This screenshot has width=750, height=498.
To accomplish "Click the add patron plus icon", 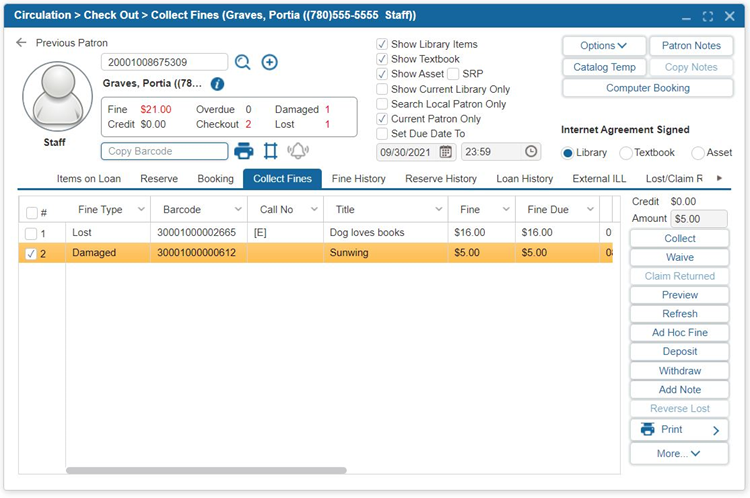I will pos(269,63).
